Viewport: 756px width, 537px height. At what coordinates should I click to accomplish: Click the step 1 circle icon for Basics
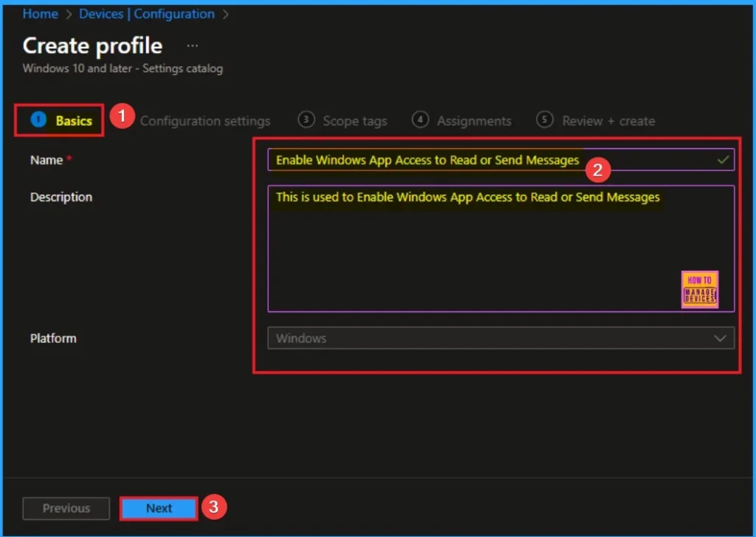(x=38, y=120)
